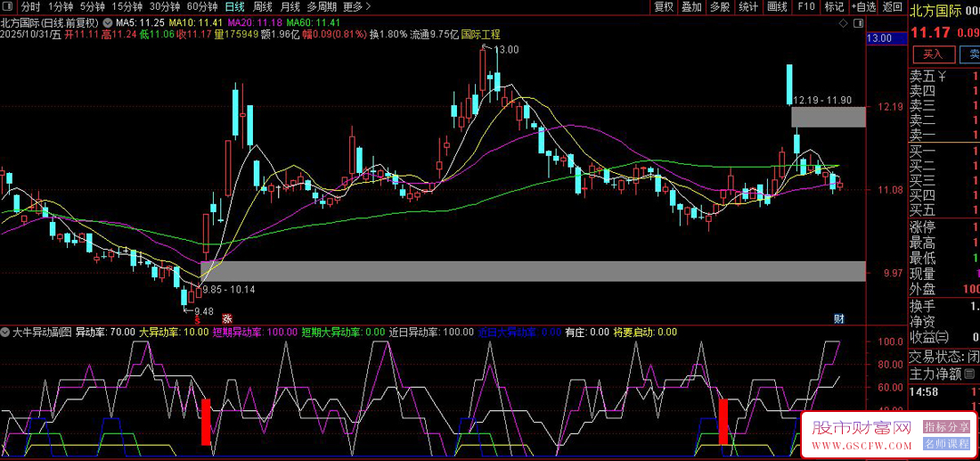
Task: Click the blue 财 icon at chart bottom-right
Action: coord(838,318)
